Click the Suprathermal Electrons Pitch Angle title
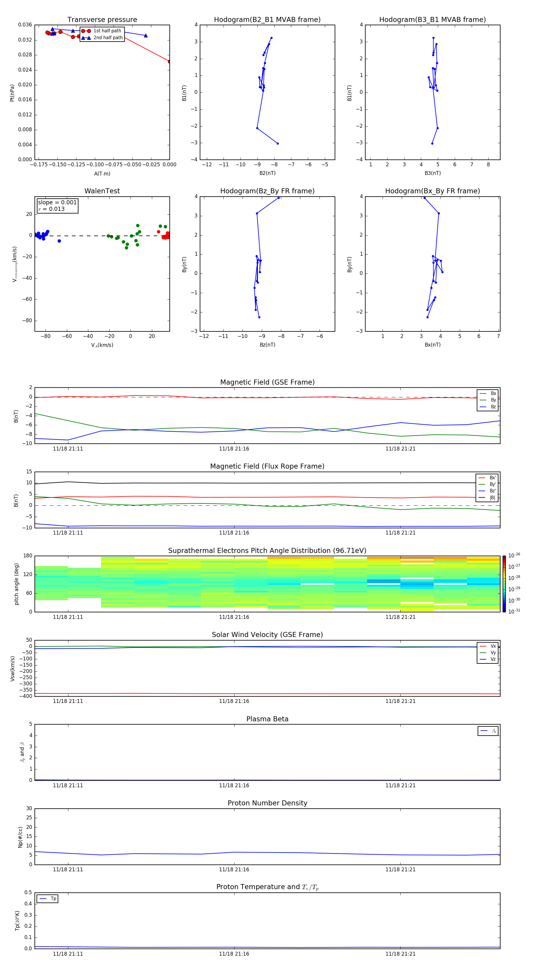This screenshot has width=535, height=980. click(267, 551)
